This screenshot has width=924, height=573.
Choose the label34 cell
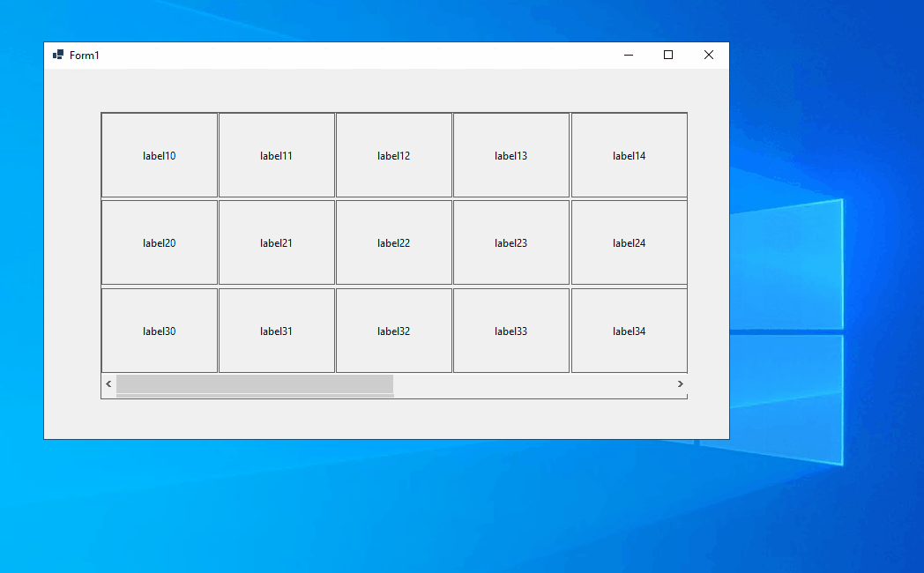629,331
